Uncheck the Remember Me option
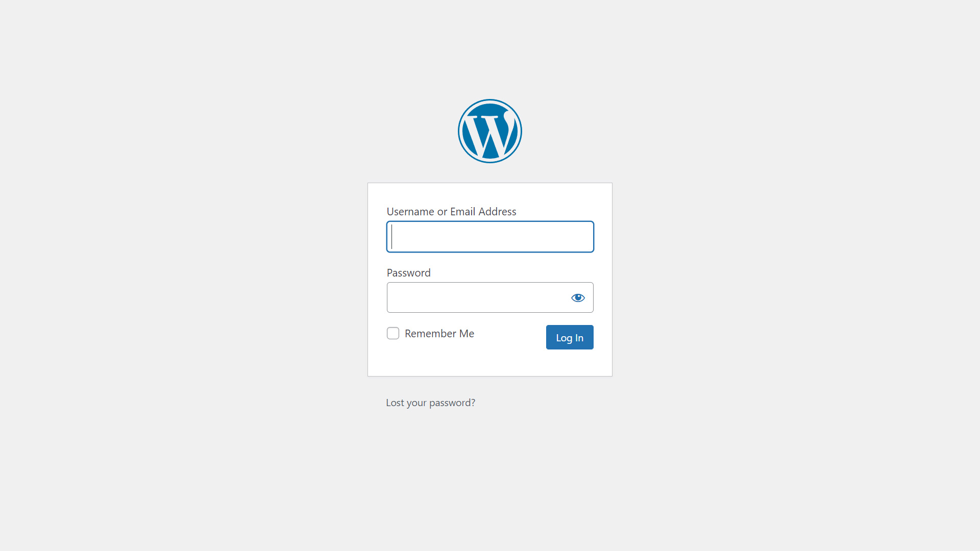 point(393,333)
